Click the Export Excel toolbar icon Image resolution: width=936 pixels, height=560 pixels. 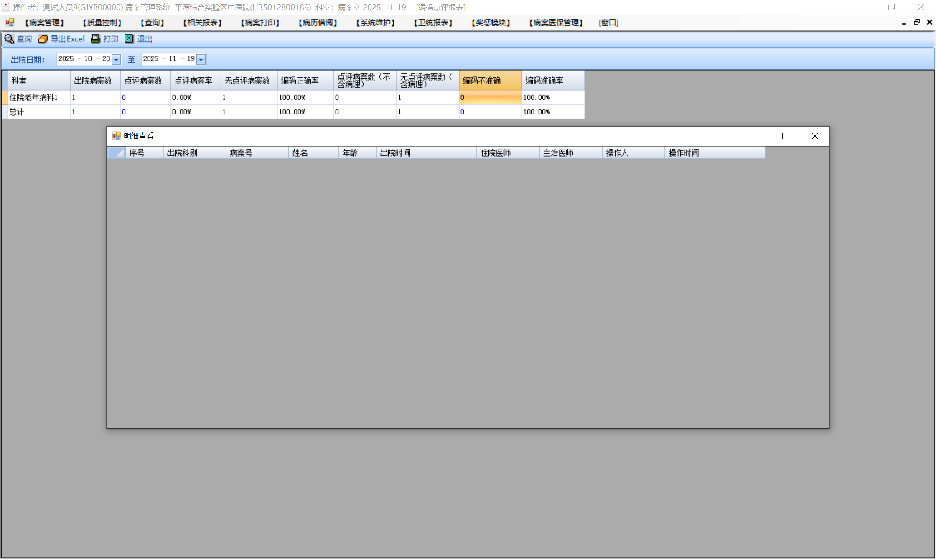43,39
